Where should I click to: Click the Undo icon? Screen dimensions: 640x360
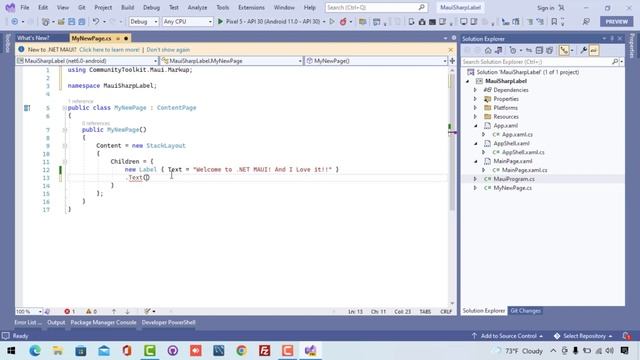96,22
